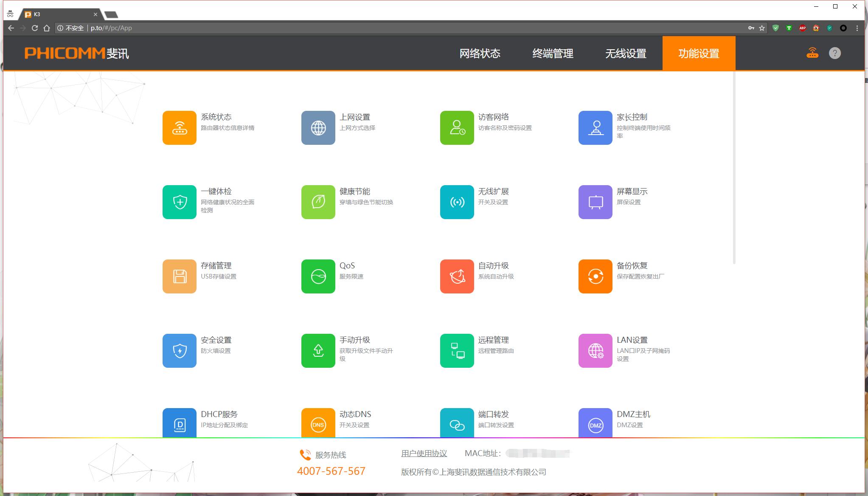Open the green 访客网络 guest icon
The height and width of the screenshot is (496, 868).
(457, 128)
